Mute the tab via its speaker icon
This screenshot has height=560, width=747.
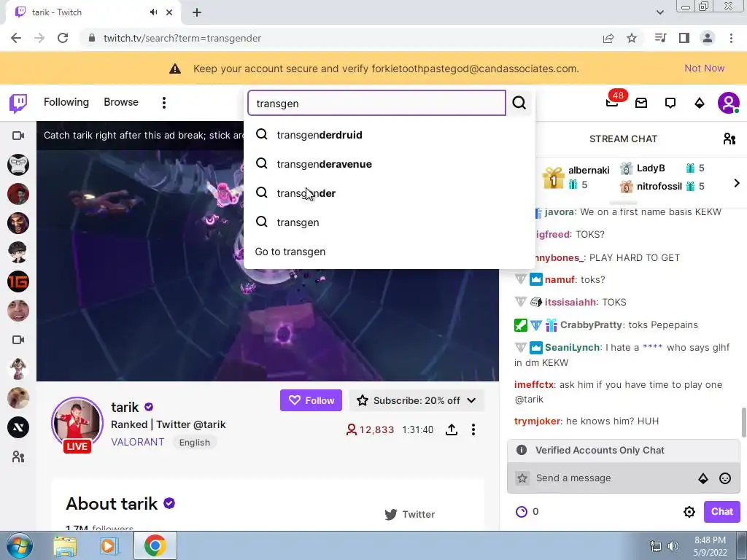click(x=153, y=12)
